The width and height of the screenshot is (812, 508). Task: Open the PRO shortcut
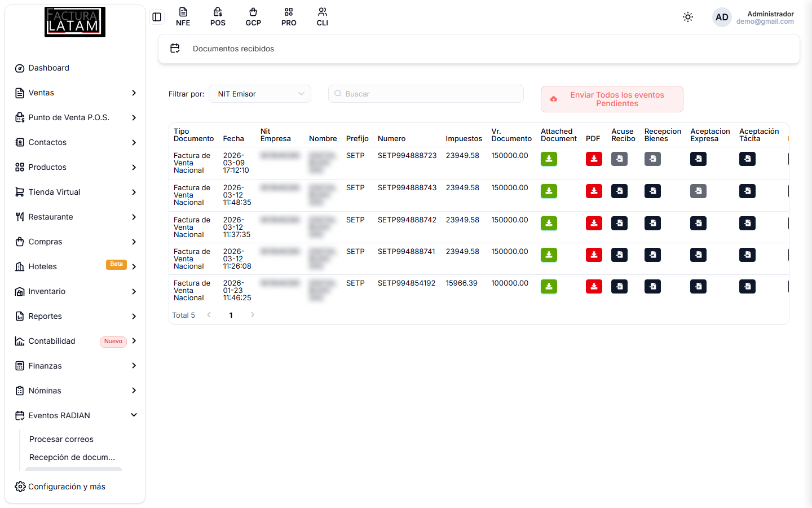point(289,17)
